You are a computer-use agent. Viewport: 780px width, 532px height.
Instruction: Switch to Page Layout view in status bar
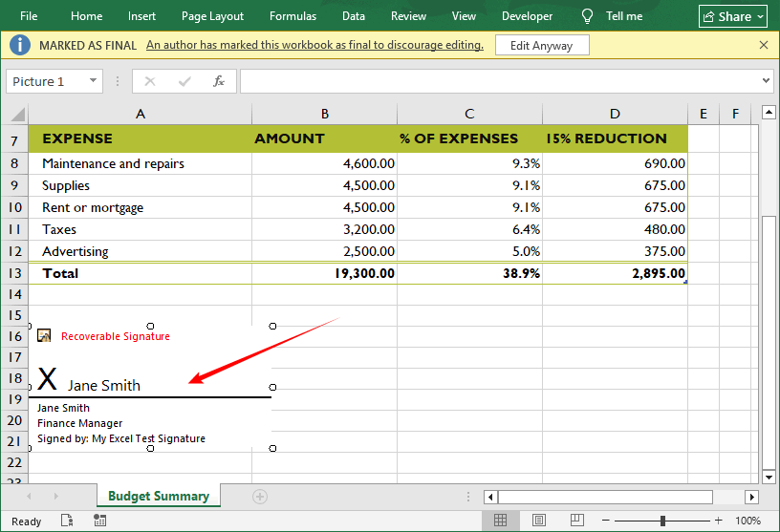pyautogui.click(x=539, y=521)
